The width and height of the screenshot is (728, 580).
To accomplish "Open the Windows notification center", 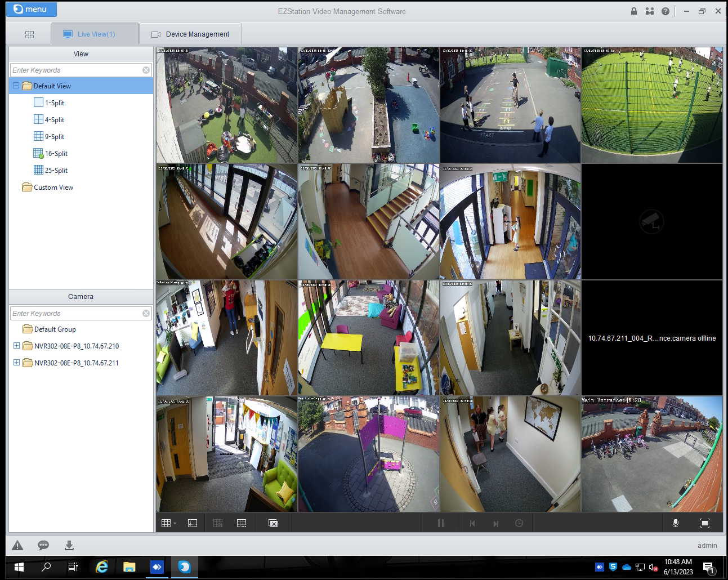I will click(x=708, y=568).
